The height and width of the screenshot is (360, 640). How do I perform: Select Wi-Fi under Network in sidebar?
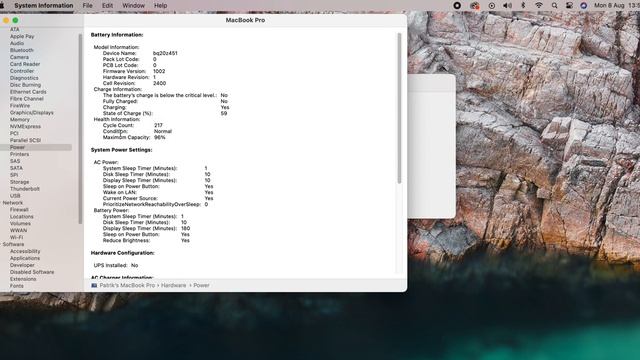pyautogui.click(x=16, y=238)
